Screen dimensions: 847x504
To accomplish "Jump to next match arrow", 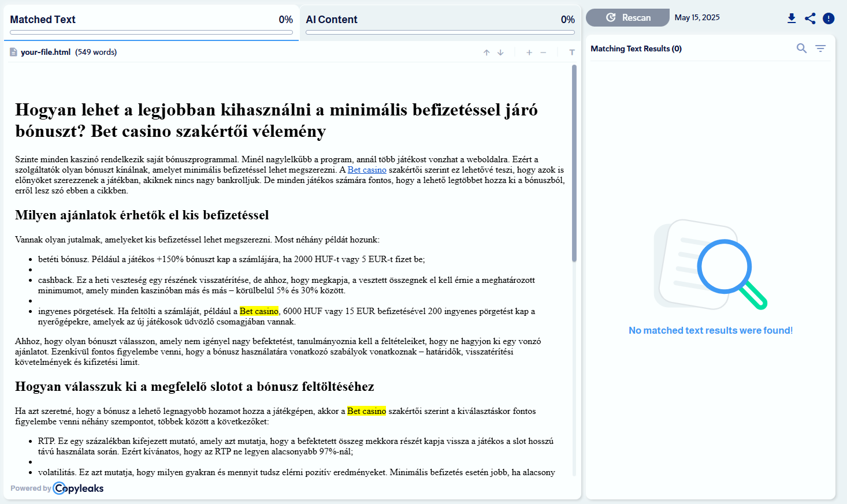I will click(x=500, y=53).
